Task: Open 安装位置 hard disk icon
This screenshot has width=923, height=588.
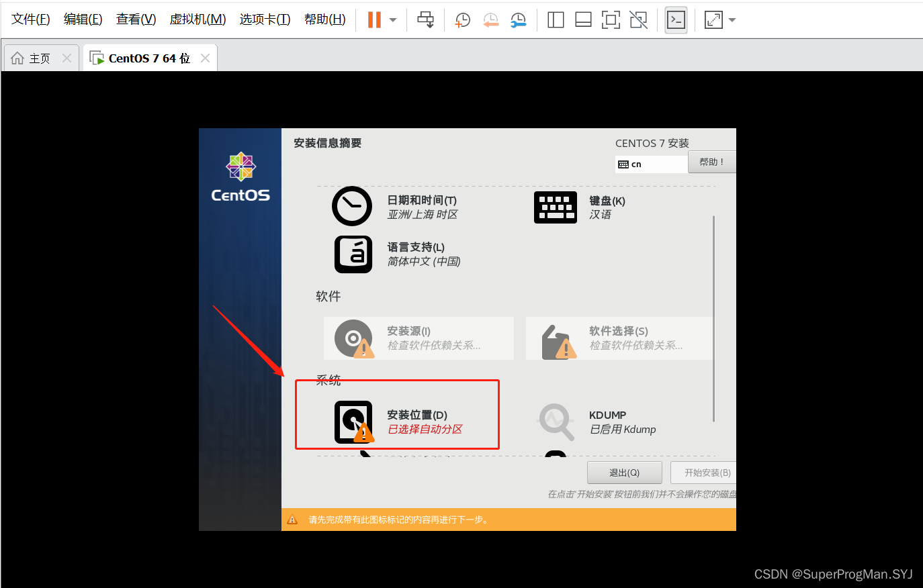Action: click(354, 422)
